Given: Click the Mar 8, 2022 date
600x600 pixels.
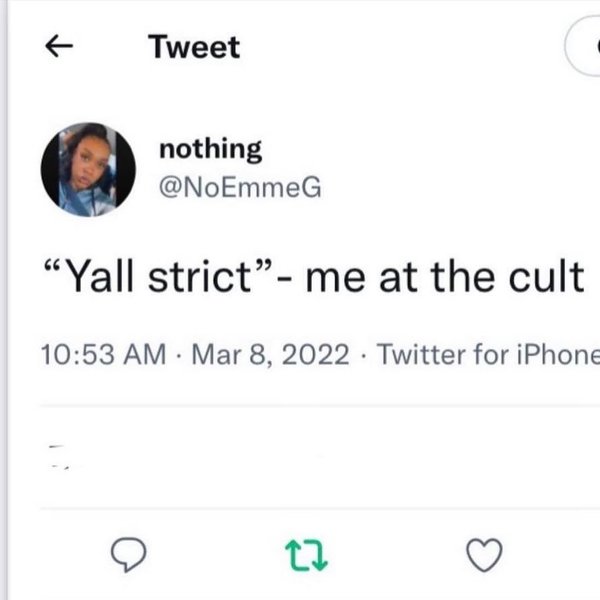Looking at the screenshot, I should (264, 353).
